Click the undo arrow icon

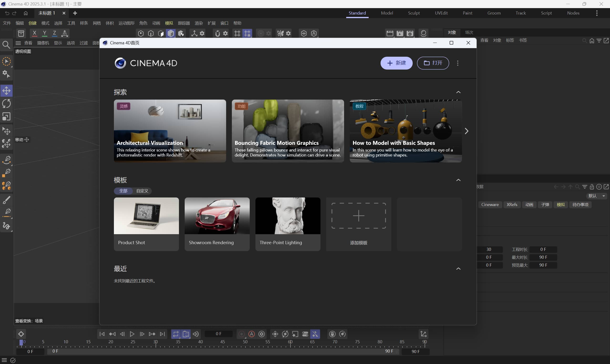(7, 13)
